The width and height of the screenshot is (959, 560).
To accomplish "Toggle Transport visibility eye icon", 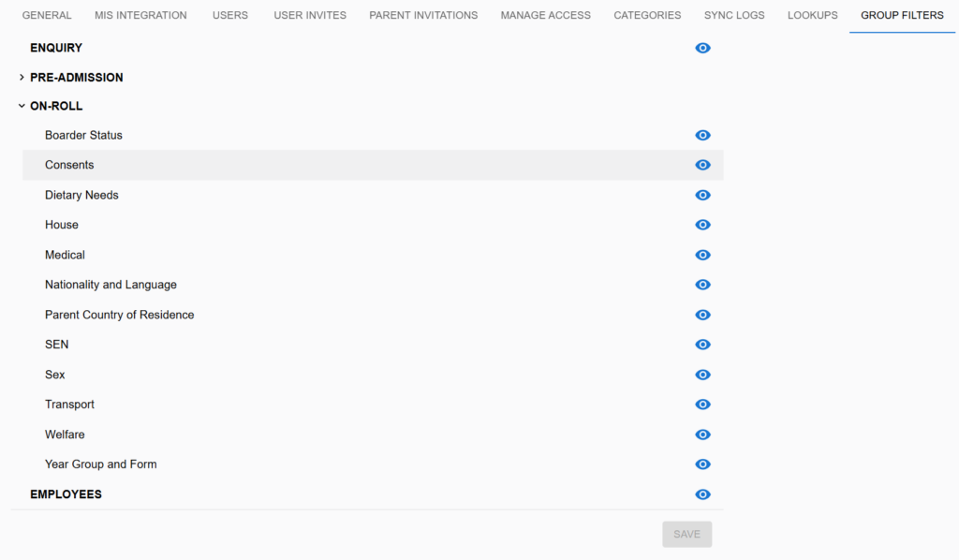I will (702, 405).
